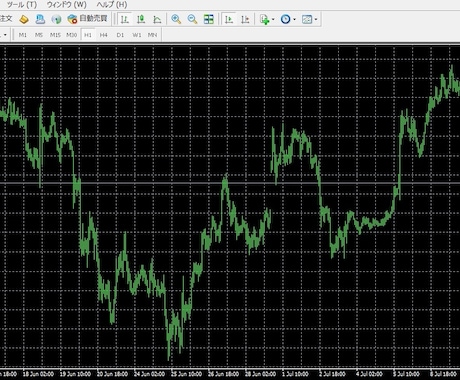Open the ウィンドウ (W) menu
Viewport: 460px width, 380px height.
[67, 5]
